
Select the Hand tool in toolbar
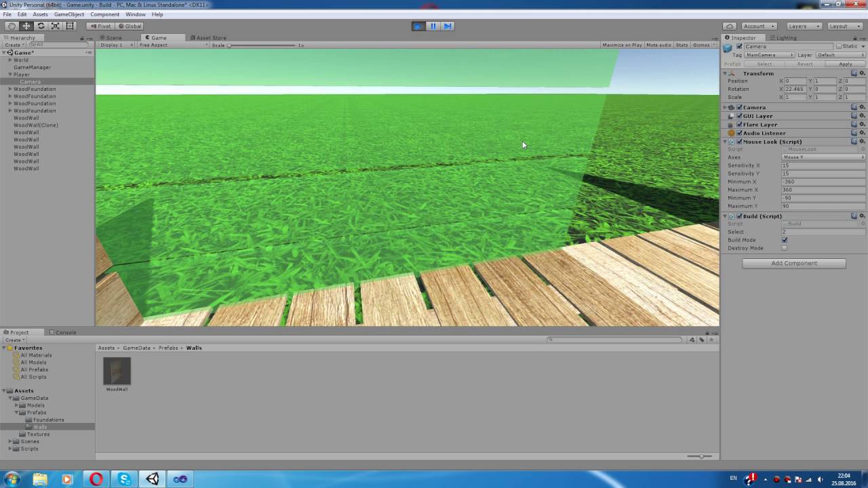click(x=12, y=26)
